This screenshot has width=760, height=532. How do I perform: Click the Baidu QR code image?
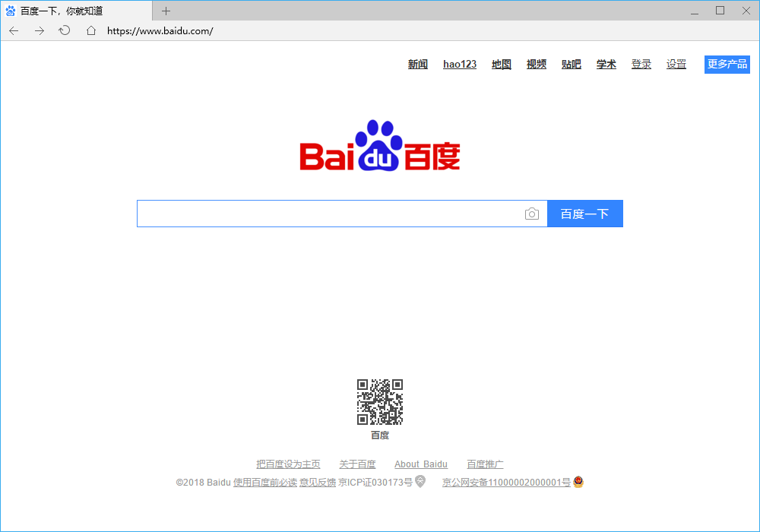click(x=380, y=402)
